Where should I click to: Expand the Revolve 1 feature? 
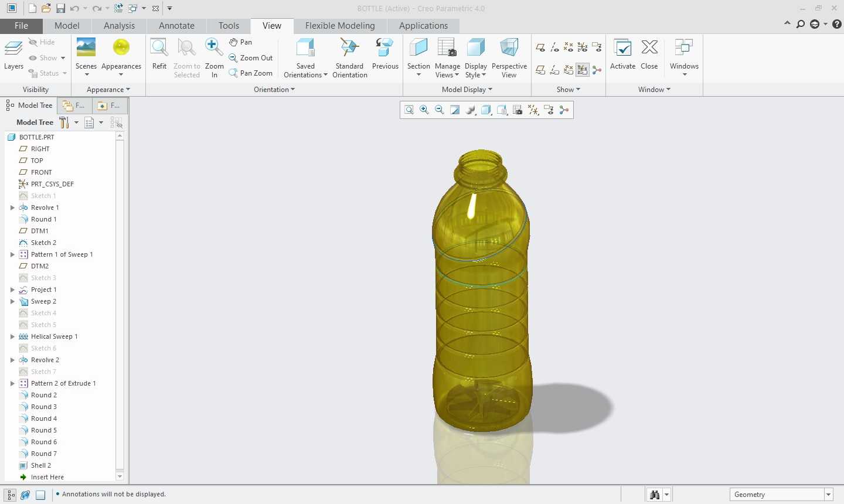tap(12, 207)
